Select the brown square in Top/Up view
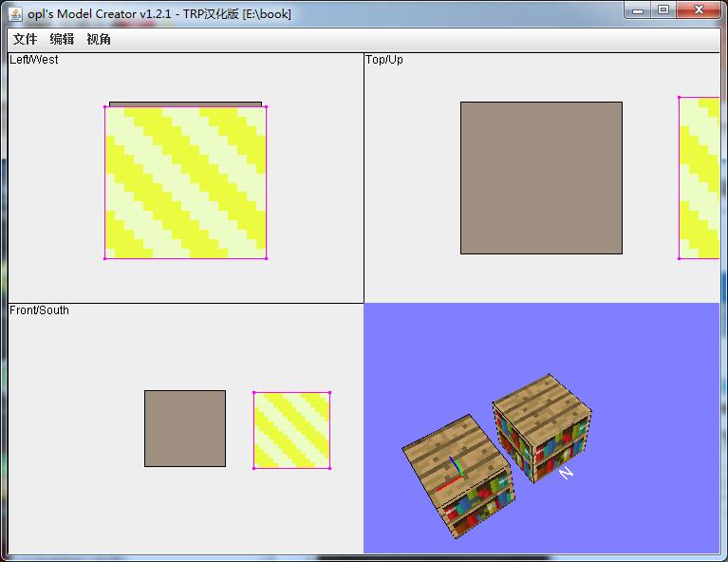The image size is (728, 562). click(541, 178)
